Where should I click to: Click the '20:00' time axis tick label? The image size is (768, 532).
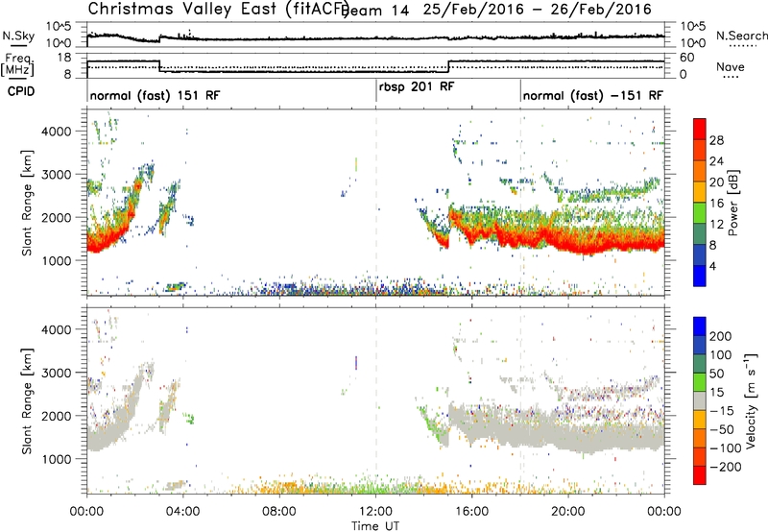(x=568, y=512)
